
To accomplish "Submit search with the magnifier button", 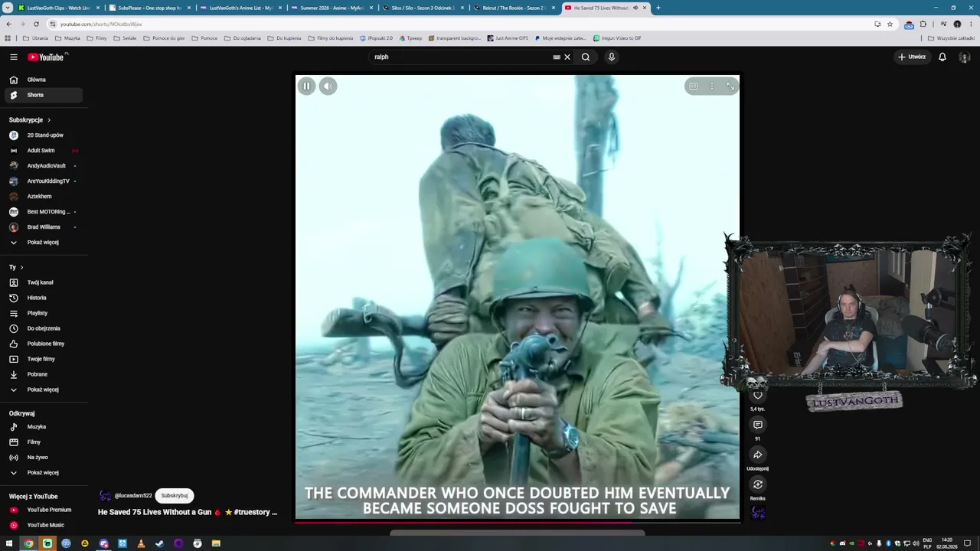I will (x=586, y=57).
